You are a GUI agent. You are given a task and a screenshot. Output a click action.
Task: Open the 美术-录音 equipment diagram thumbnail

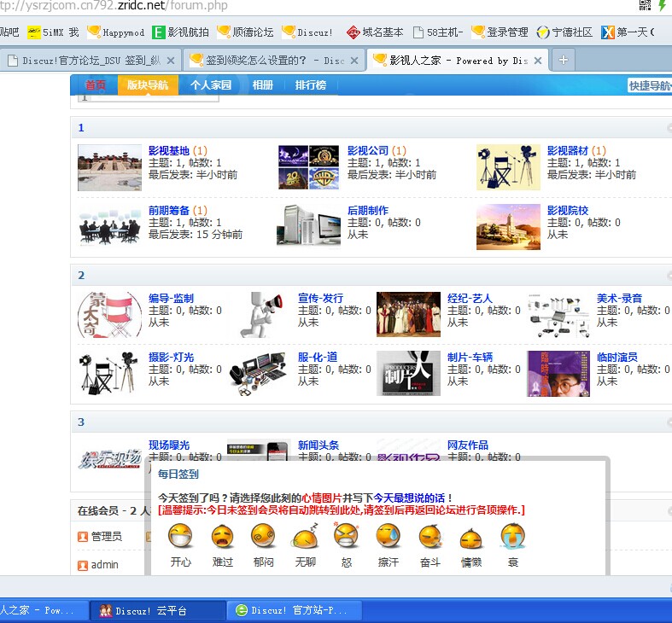tap(558, 315)
